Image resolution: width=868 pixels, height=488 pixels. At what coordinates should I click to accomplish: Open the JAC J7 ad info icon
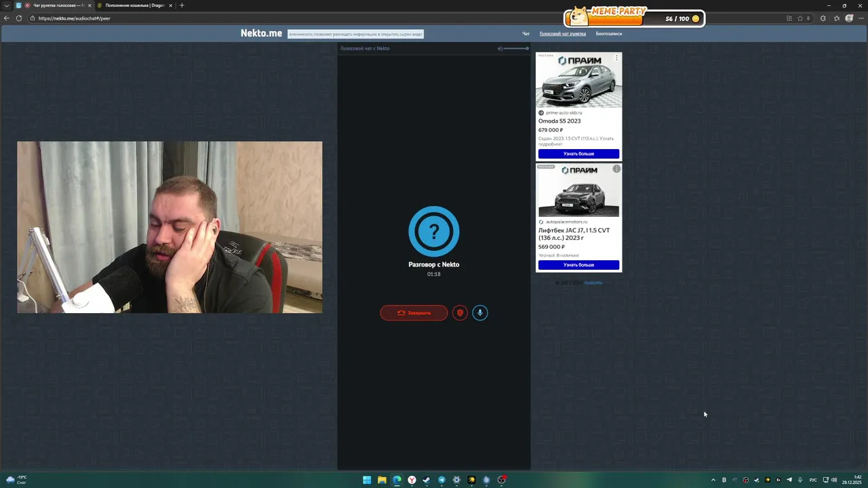tap(616, 169)
